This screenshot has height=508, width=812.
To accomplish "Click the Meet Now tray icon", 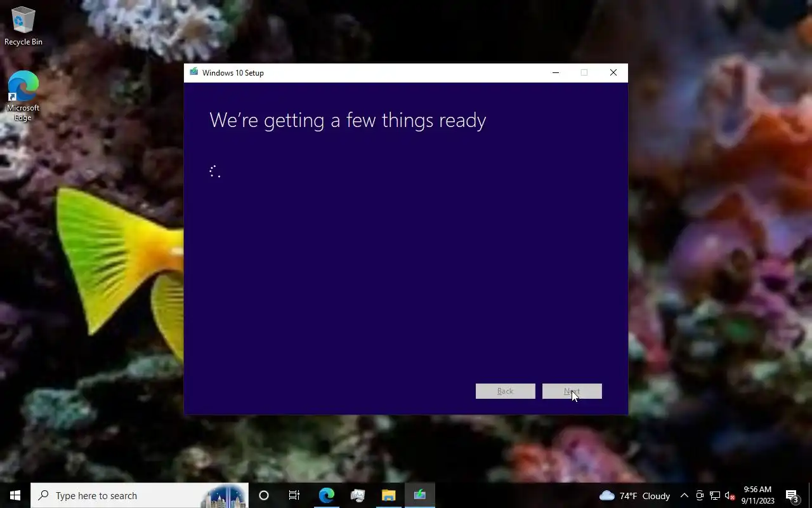I will coord(700,495).
